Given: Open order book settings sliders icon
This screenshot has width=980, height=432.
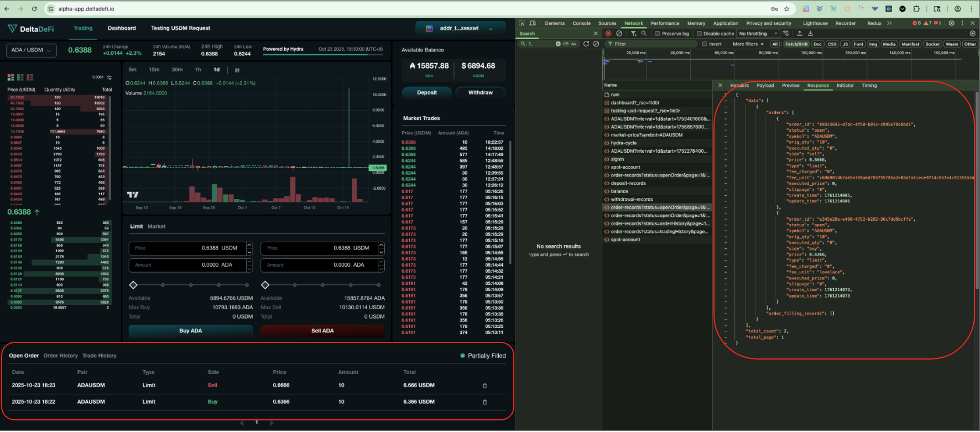Looking at the screenshot, I should (x=110, y=77).
